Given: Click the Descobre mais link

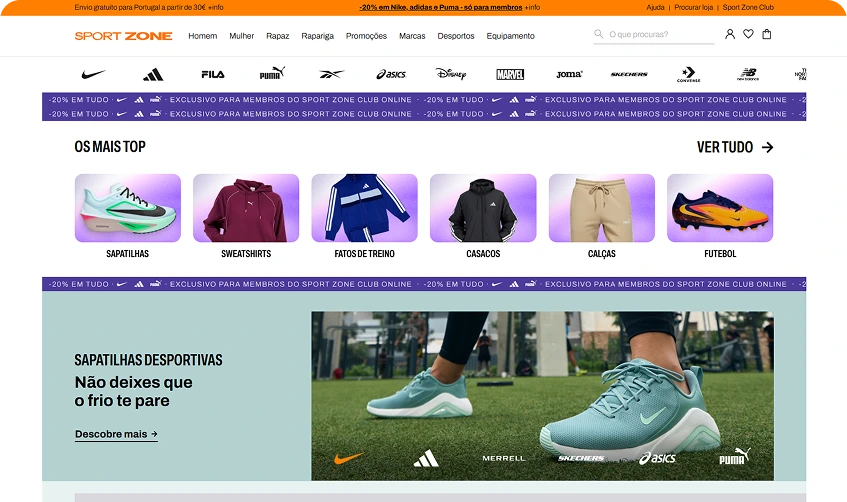Looking at the screenshot, I should point(116,434).
